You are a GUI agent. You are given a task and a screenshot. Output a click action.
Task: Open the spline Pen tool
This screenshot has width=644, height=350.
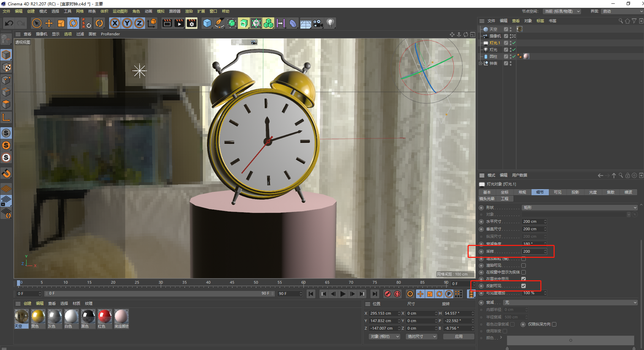220,23
